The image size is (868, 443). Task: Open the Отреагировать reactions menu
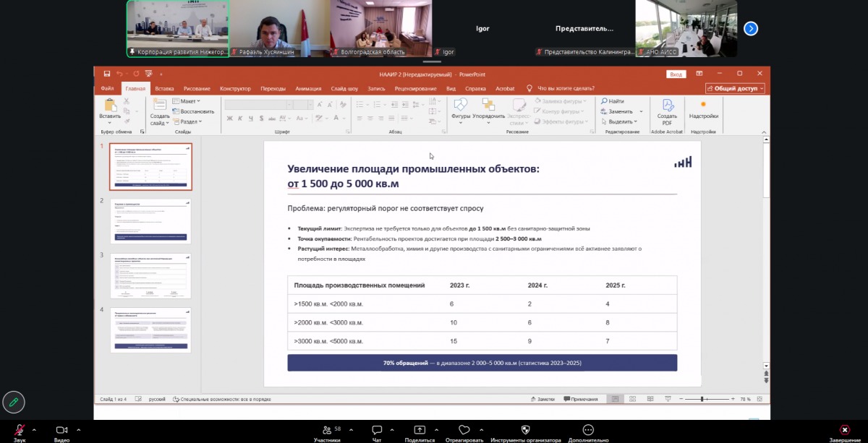coord(464,430)
